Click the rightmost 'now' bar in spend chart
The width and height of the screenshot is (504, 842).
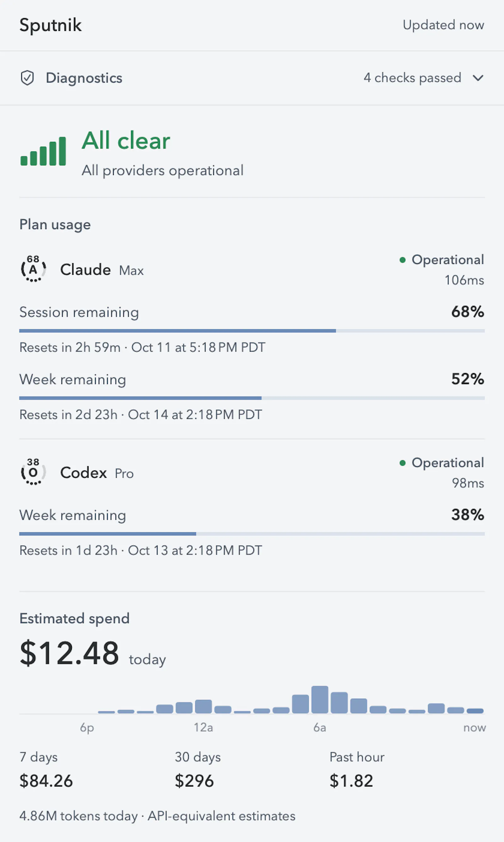(x=475, y=711)
